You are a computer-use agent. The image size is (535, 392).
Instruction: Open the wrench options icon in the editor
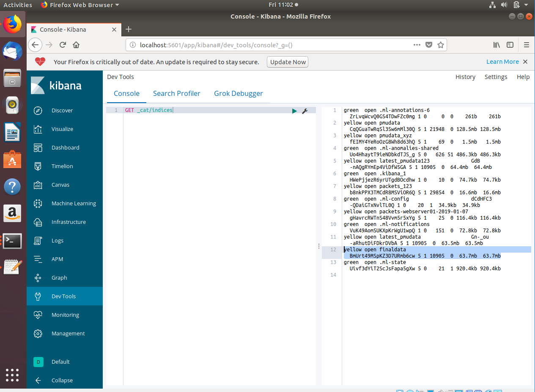click(x=305, y=111)
